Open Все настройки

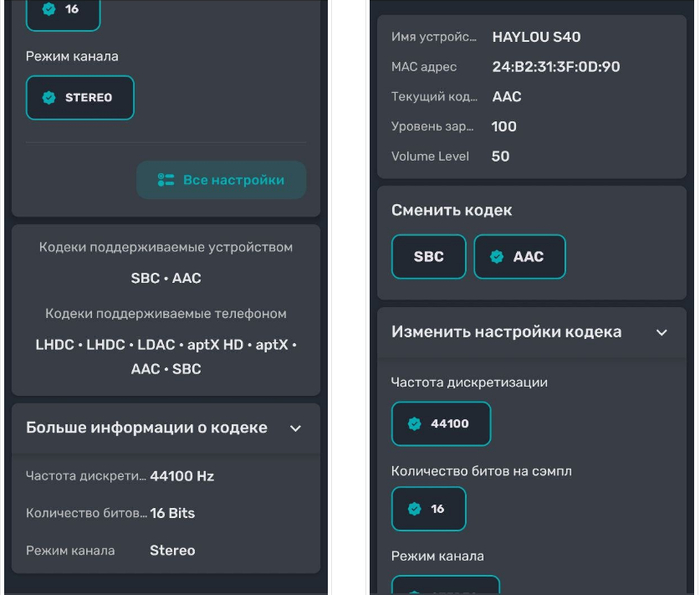221,180
